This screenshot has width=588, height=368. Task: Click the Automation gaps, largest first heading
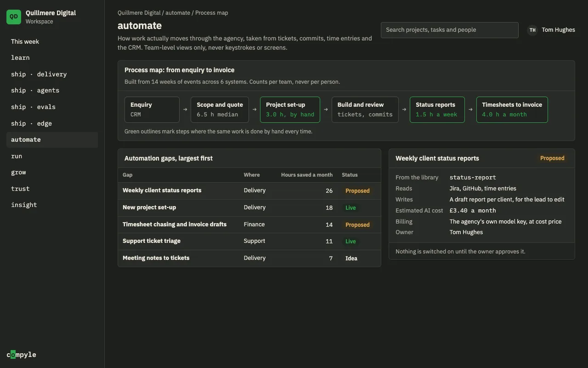click(169, 158)
